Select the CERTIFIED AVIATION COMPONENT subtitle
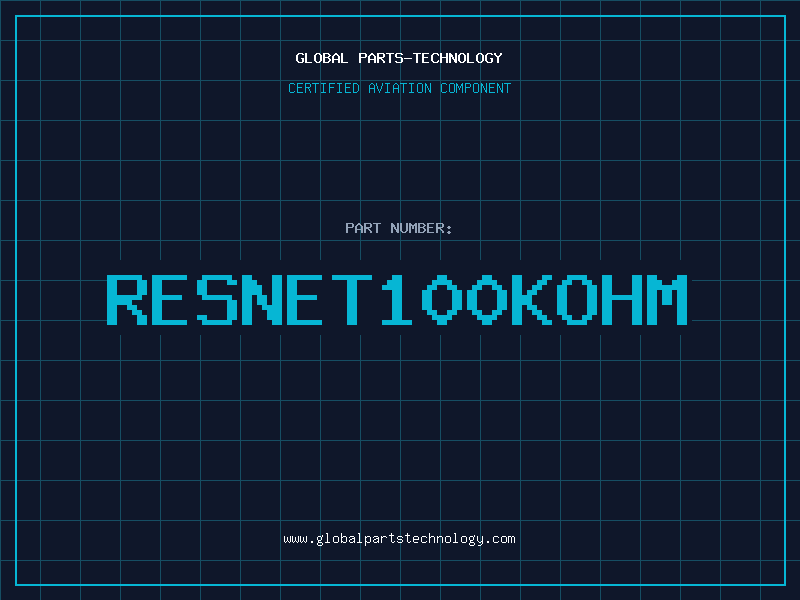Viewport: 800px width, 600px height. [399, 88]
